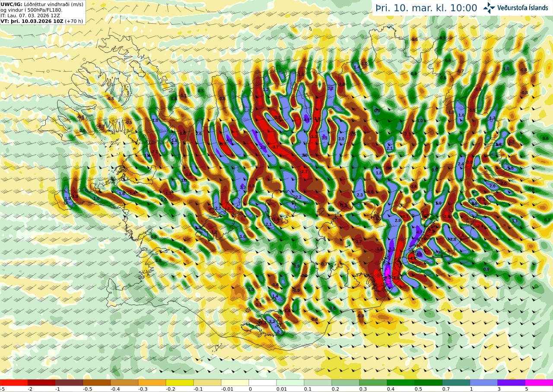Image resolution: width=553 pixels, height=392 pixels.
Task: Select the legend swatch between 0.2 and 0.3
Action: [x=346, y=383]
